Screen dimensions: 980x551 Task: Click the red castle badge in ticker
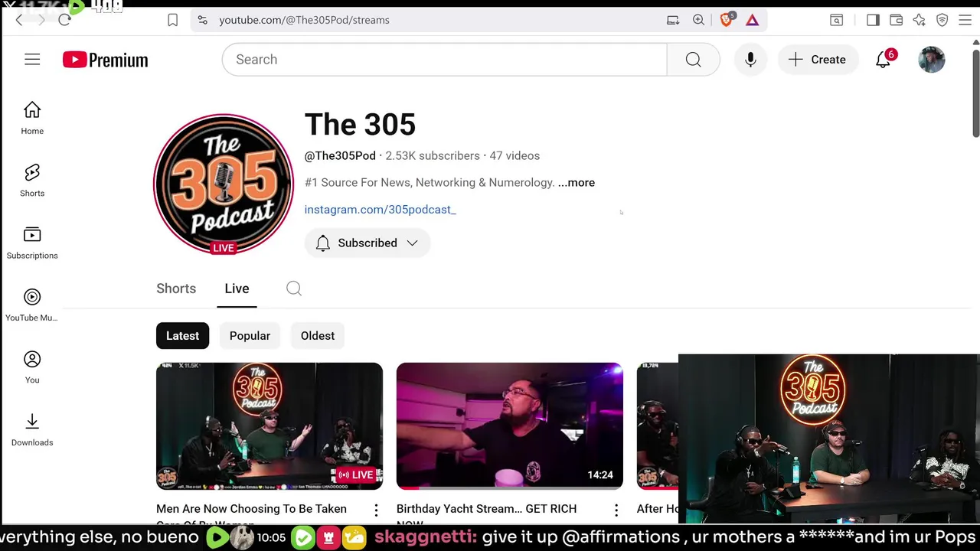pyautogui.click(x=328, y=537)
